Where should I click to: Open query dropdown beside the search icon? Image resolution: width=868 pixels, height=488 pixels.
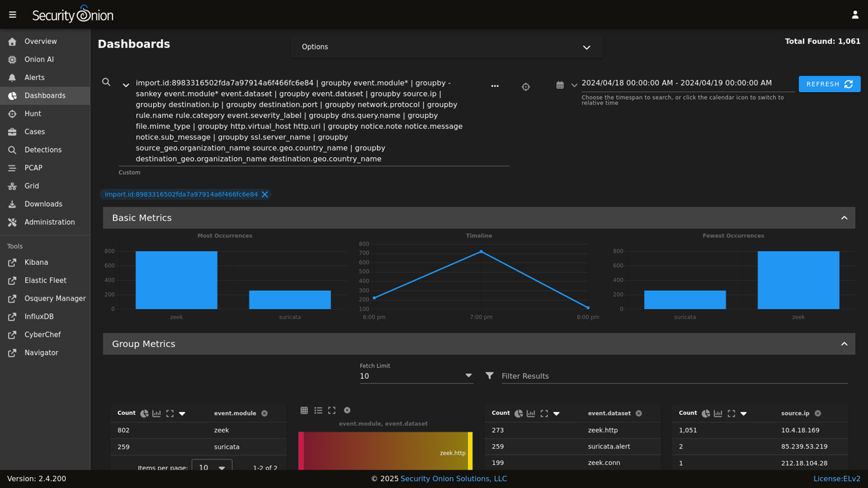125,85
